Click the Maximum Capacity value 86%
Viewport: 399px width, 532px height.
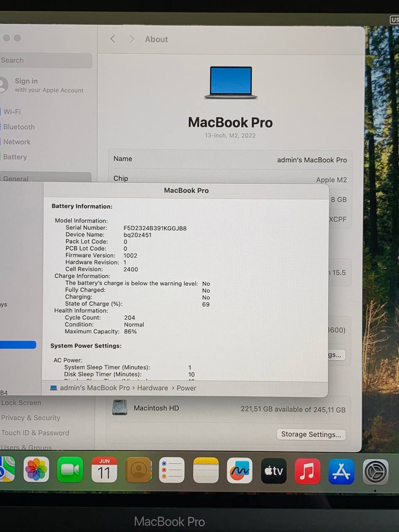(x=130, y=332)
